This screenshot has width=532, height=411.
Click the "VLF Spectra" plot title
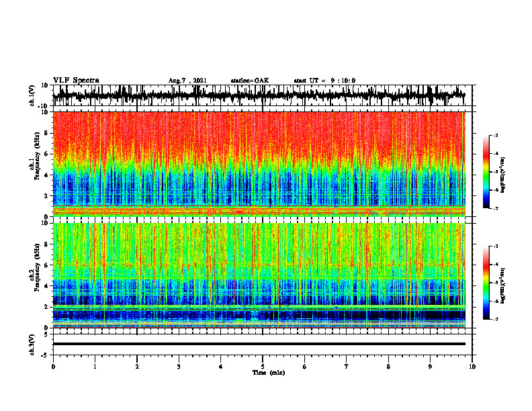click(76, 80)
